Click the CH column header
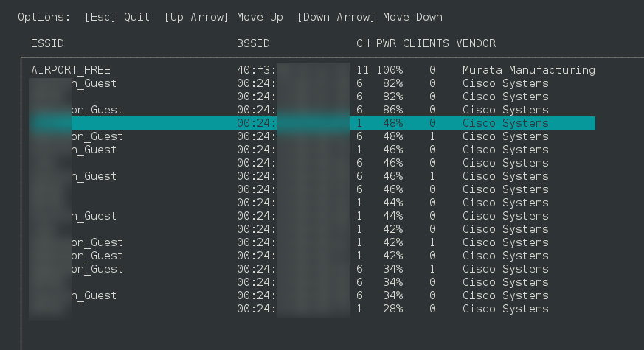 click(x=363, y=43)
